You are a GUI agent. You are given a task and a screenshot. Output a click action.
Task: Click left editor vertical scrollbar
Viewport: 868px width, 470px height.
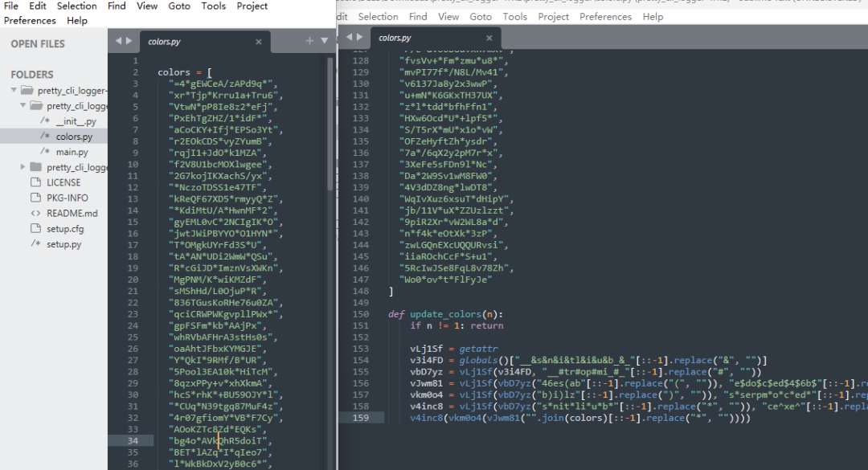330,125
